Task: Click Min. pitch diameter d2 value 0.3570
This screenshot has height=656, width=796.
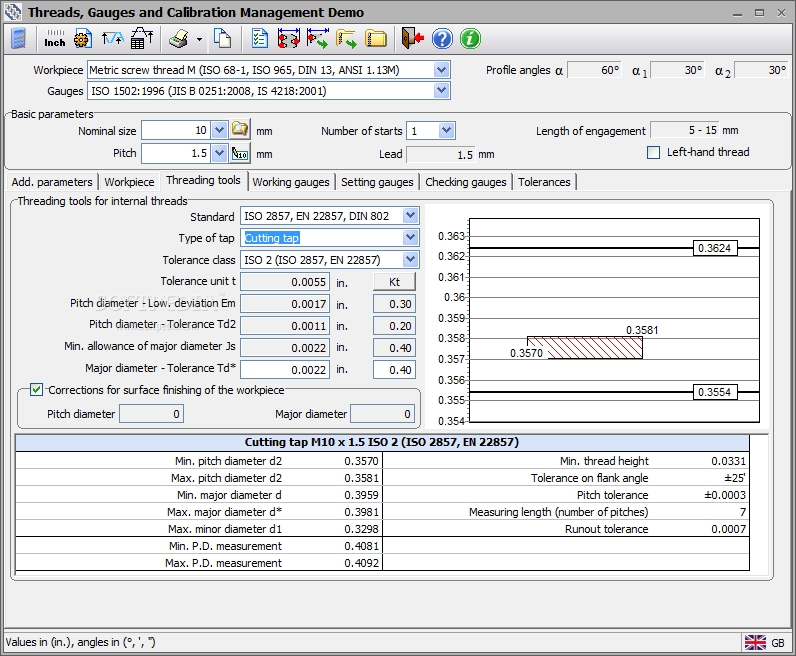Action: click(x=361, y=461)
